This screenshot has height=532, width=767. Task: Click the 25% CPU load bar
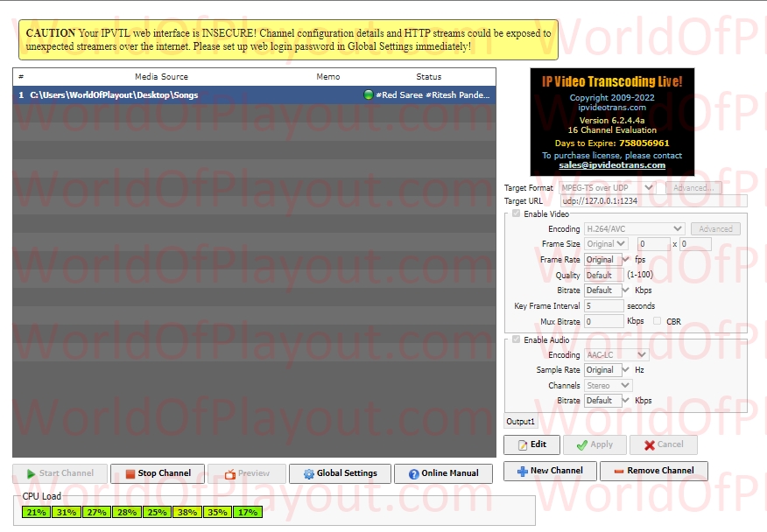tap(157, 512)
